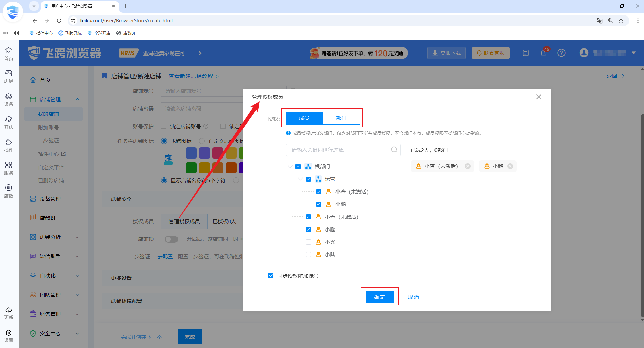Click the help question mark icon in header
Viewport: 644px width, 348px height.
tap(561, 53)
